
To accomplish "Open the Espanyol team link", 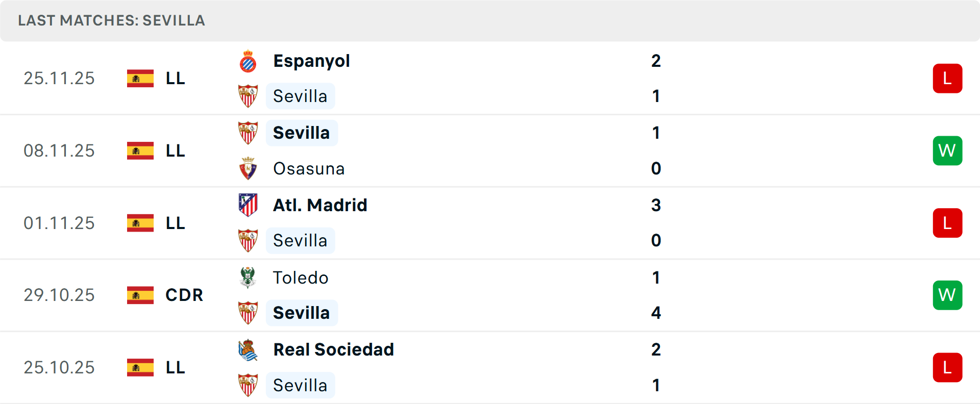I will click(x=311, y=61).
